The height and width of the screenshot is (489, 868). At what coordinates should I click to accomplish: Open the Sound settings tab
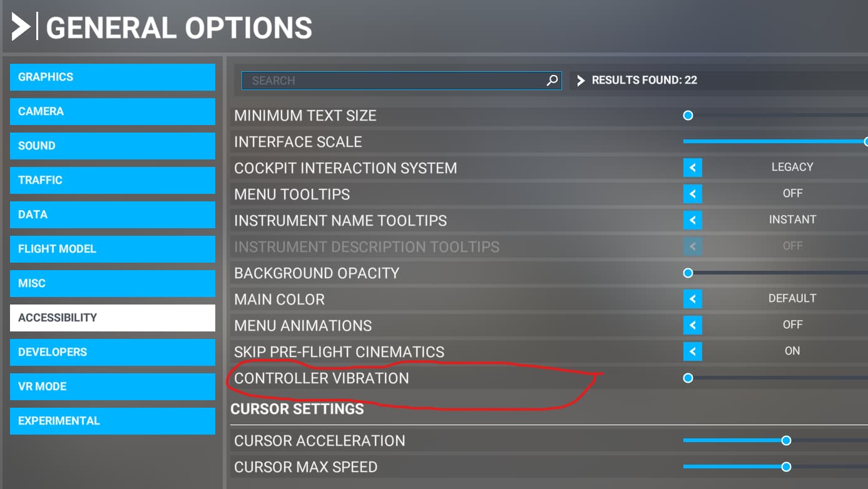113,146
